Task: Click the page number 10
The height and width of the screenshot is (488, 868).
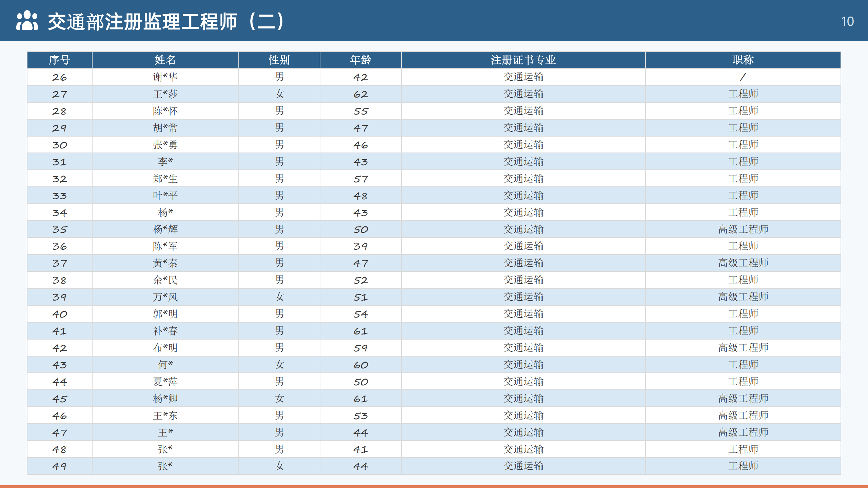Action: coord(847,22)
